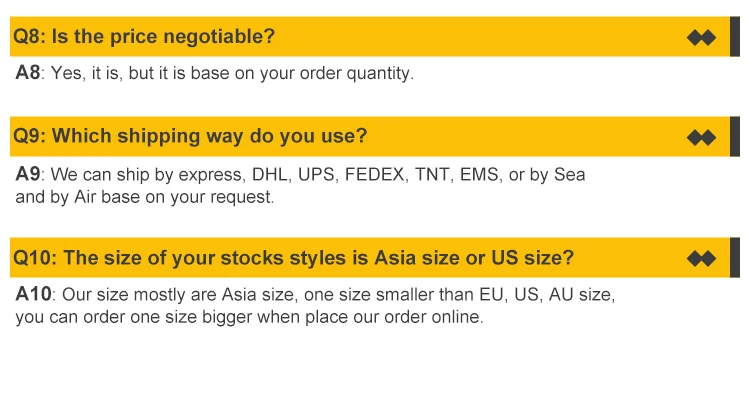Expand the Asia size or US size question
The image size is (750, 420).
[x=318, y=258]
